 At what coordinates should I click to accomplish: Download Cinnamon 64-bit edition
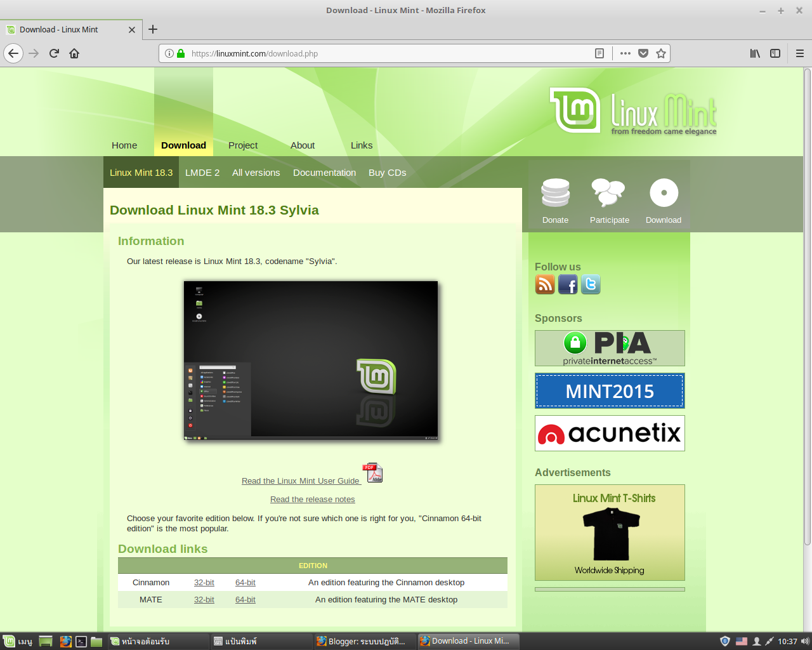click(x=246, y=583)
